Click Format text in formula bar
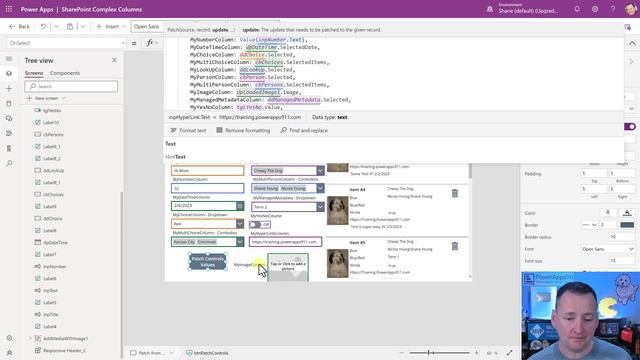Image resolution: width=640 pixels, height=360 pixels. (188, 131)
